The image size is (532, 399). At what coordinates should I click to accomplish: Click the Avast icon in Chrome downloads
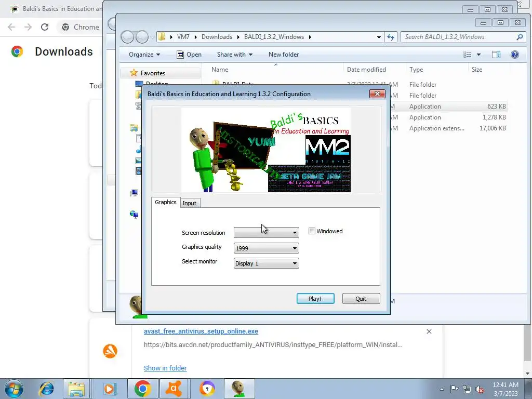click(110, 351)
